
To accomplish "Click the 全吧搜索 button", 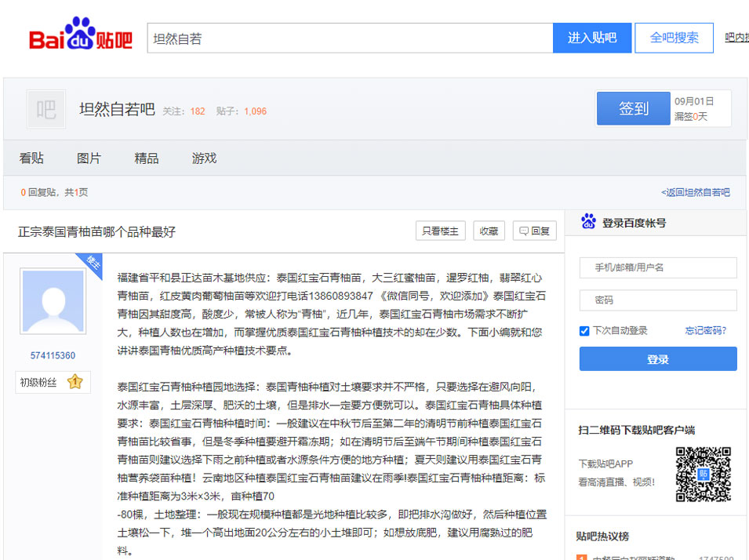I will pos(674,38).
